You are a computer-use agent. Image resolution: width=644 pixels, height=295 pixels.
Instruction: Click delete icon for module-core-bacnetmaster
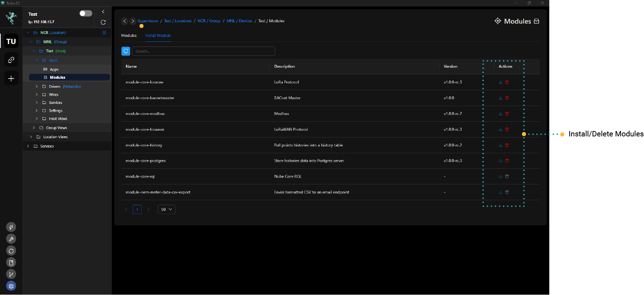point(507,98)
